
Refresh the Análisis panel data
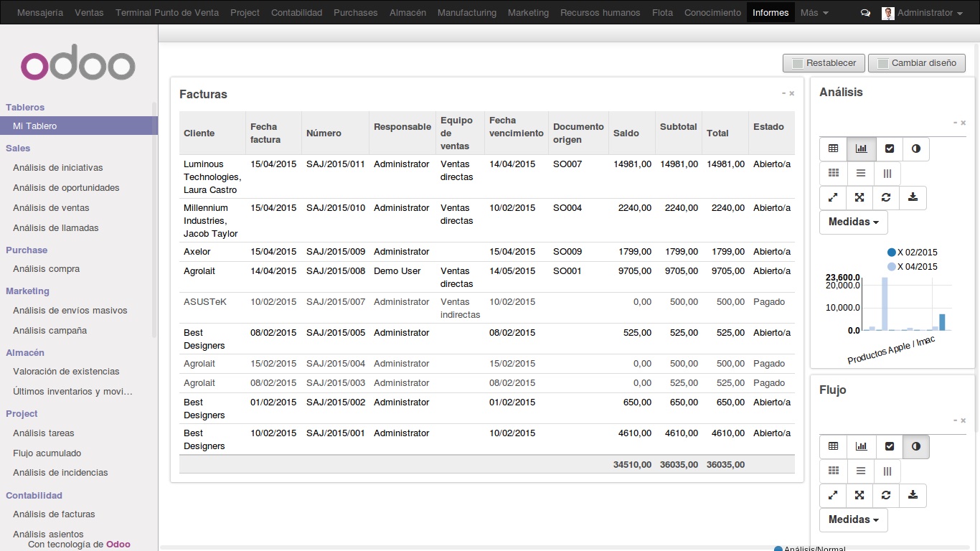(x=886, y=198)
